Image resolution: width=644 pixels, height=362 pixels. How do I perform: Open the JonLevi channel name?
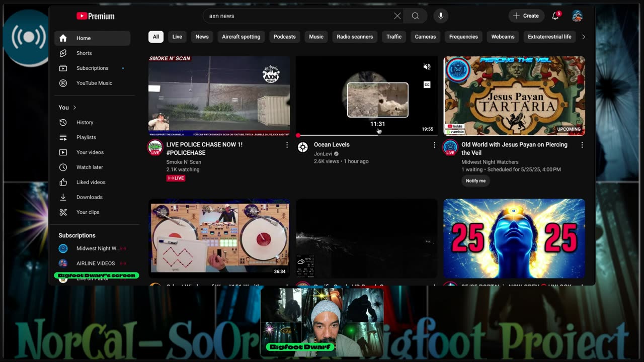(x=323, y=154)
